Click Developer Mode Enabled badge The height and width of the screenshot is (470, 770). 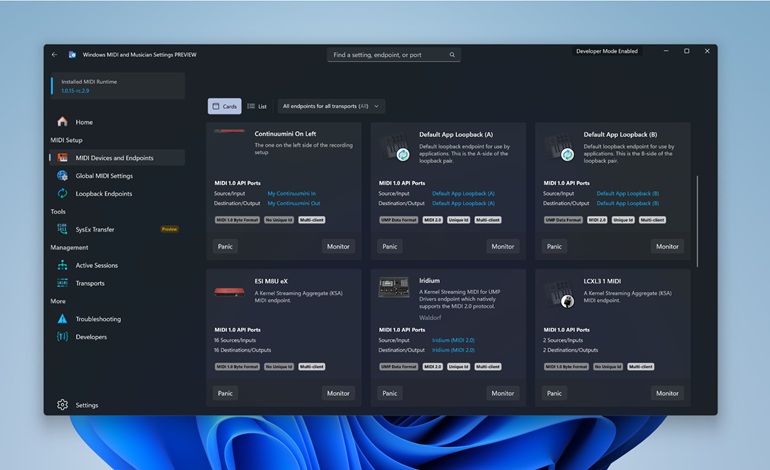[607, 51]
